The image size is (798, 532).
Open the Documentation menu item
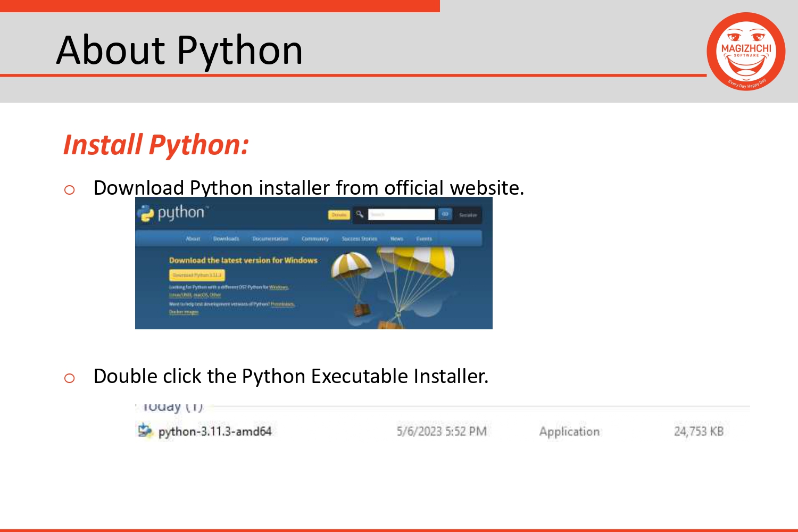270,239
